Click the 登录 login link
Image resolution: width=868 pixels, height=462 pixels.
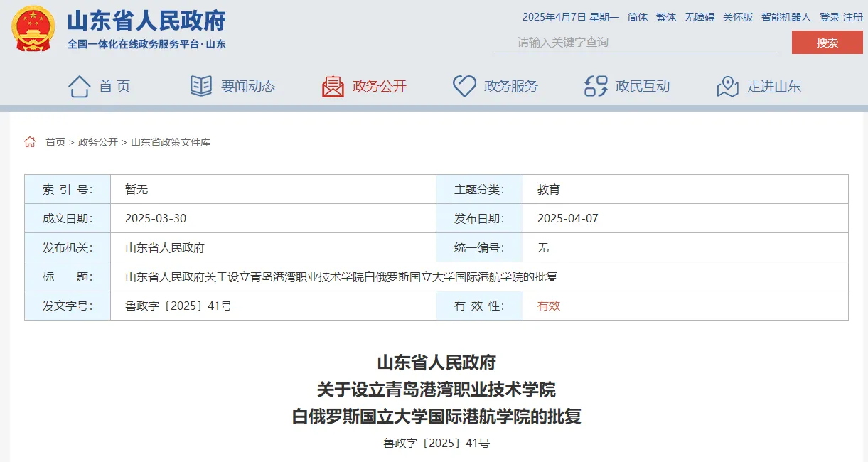coord(829,17)
